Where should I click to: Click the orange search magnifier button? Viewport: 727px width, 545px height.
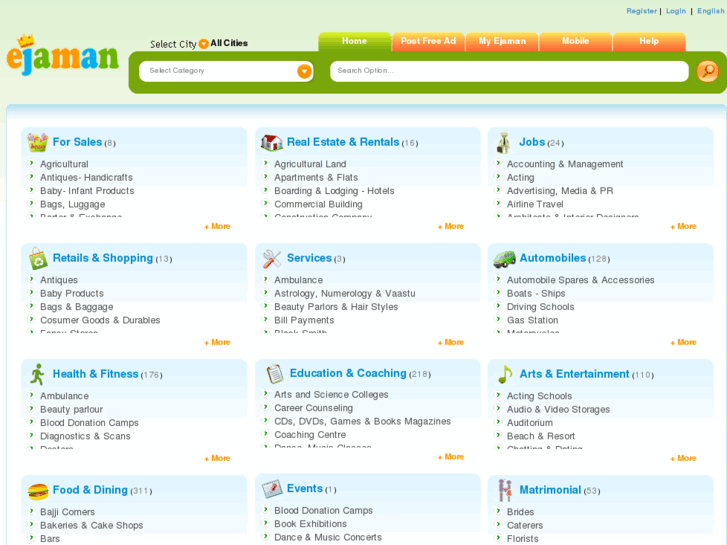pyautogui.click(x=708, y=71)
